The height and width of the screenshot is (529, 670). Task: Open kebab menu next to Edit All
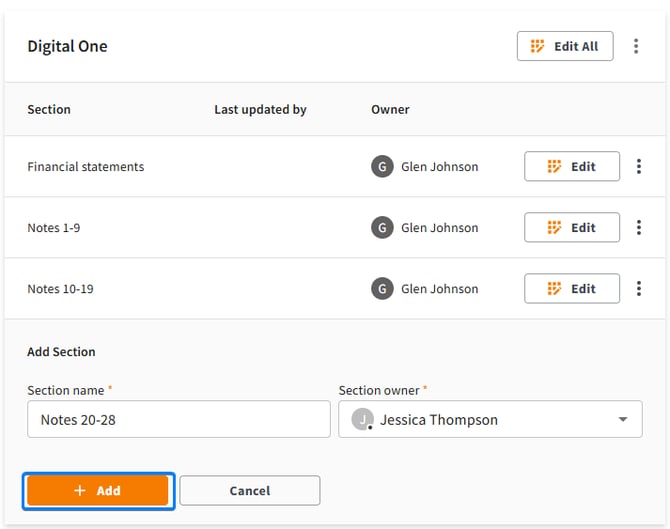click(x=636, y=46)
